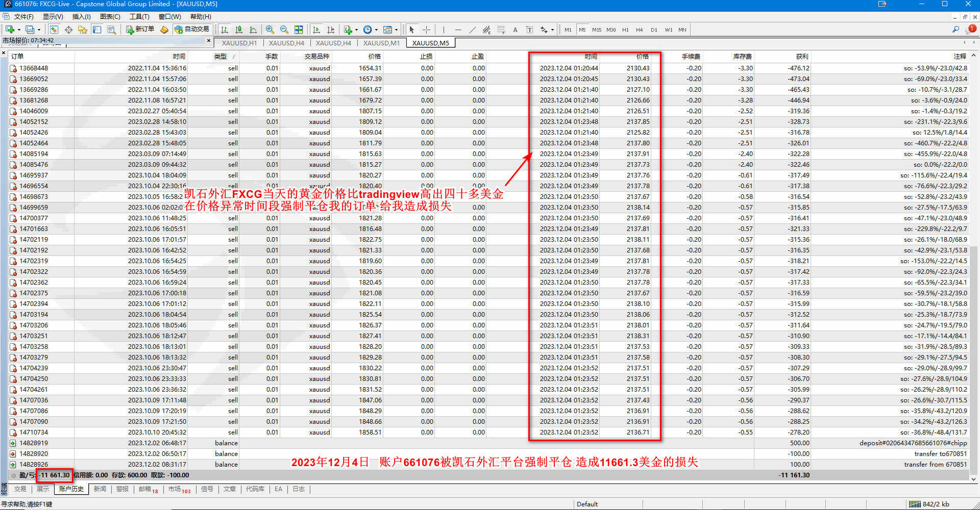Switch to 交易 terminal tab
Screen dimensions: 980x510
[x=20, y=489]
